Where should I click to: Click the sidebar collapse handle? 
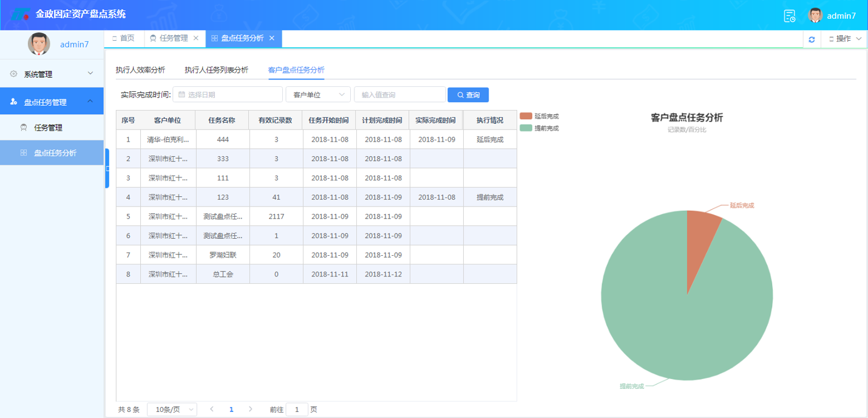(x=107, y=168)
